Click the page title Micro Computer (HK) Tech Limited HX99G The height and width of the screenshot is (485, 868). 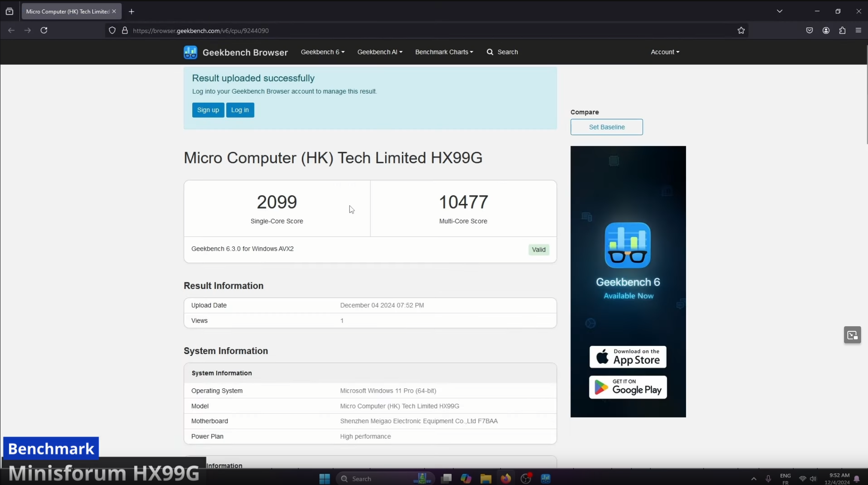point(333,158)
